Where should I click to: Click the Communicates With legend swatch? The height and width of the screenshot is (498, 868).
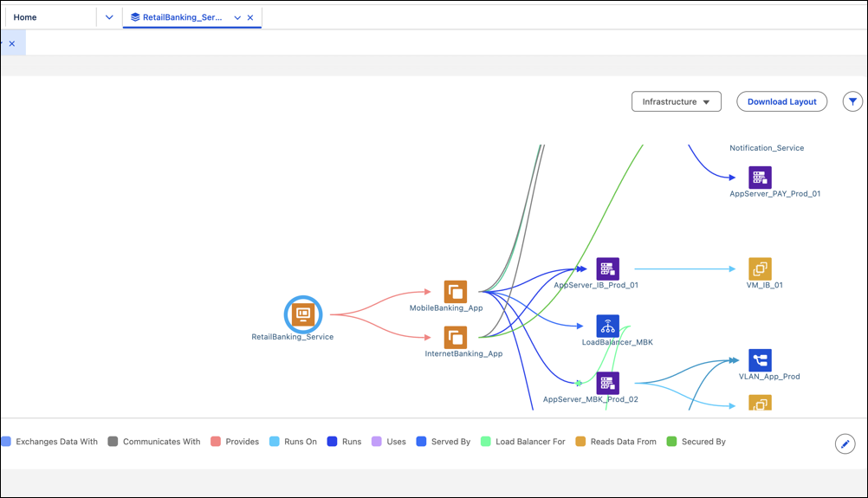(113, 442)
